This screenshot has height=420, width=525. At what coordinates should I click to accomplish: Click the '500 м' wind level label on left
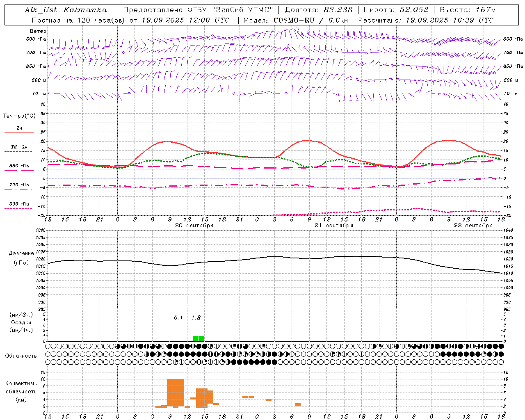tap(39, 80)
